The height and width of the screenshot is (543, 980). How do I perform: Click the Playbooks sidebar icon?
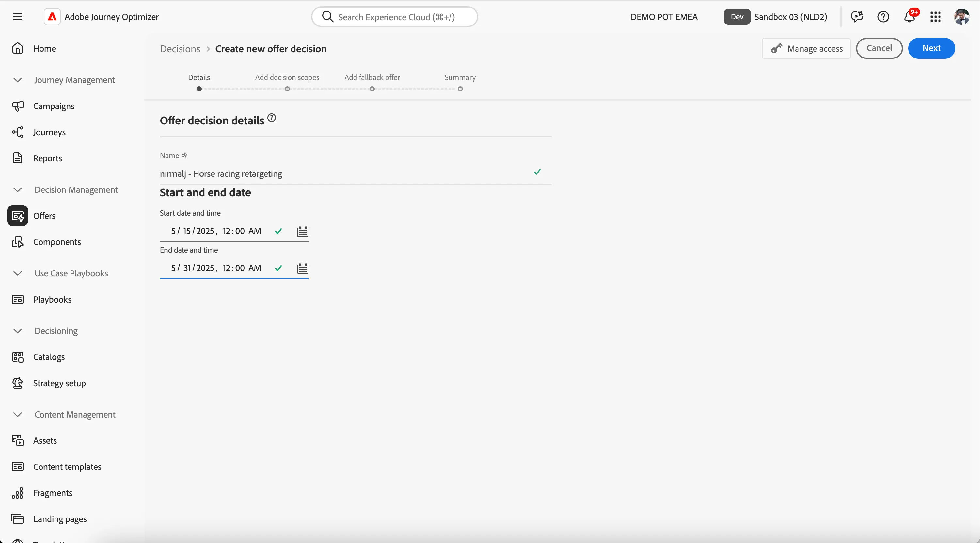(x=18, y=299)
